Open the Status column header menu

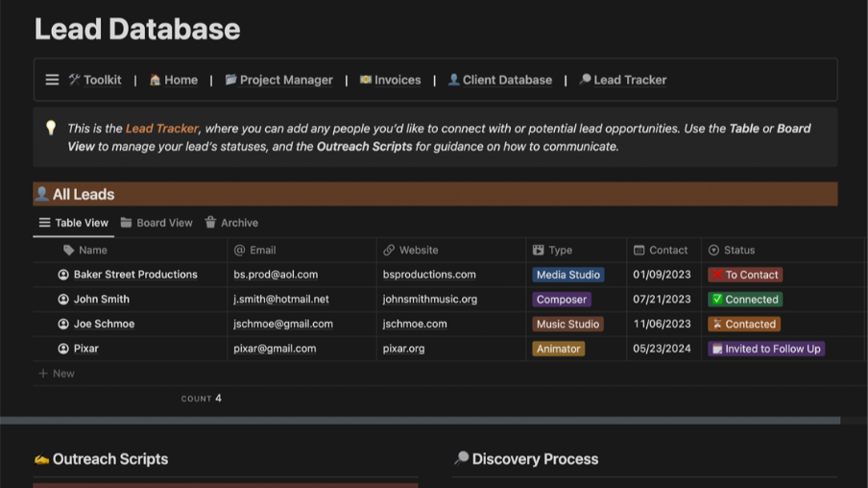(x=738, y=250)
